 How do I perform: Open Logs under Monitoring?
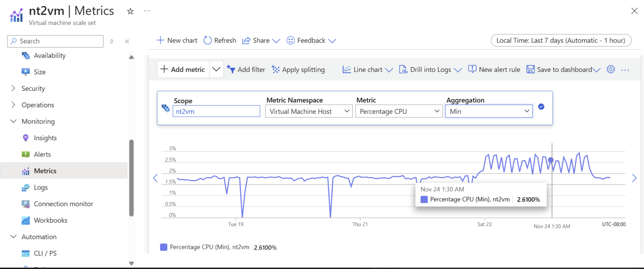[x=41, y=187]
